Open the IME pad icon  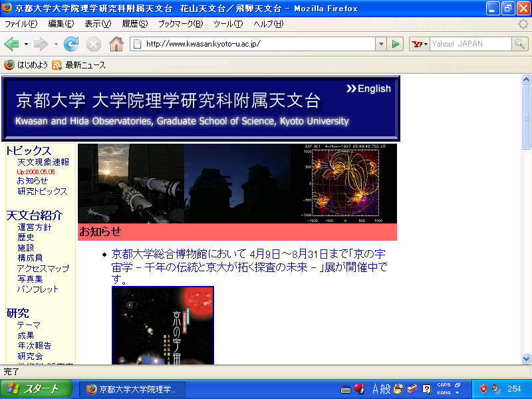point(399,389)
